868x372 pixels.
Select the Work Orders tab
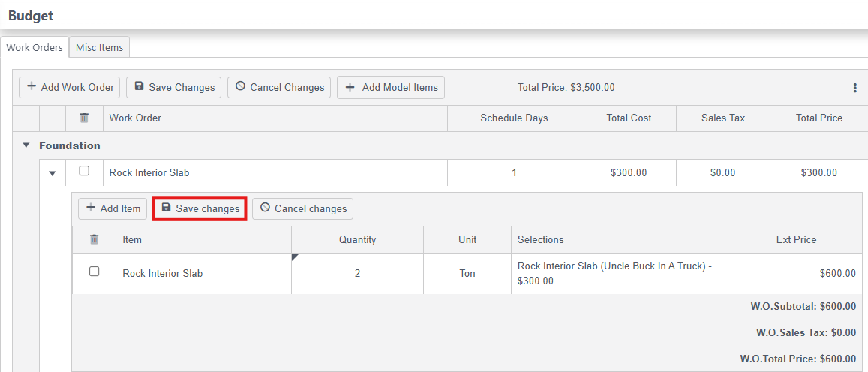point(35,47)
